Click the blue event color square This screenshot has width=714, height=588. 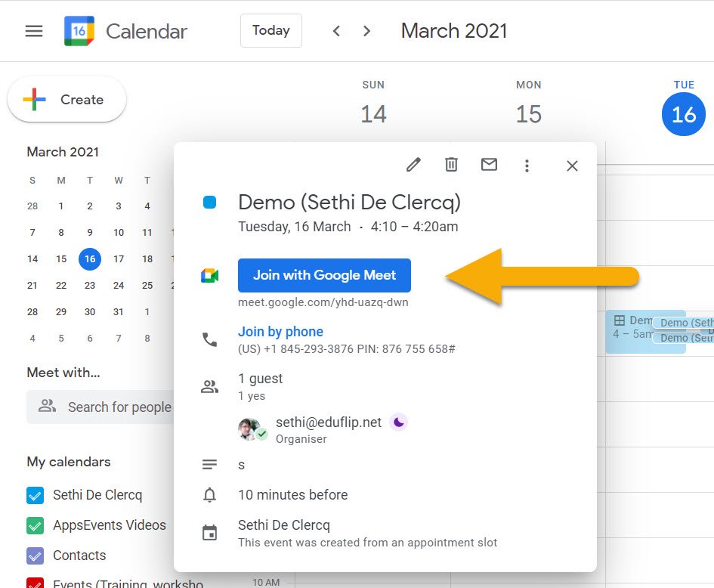pos(209,203)
